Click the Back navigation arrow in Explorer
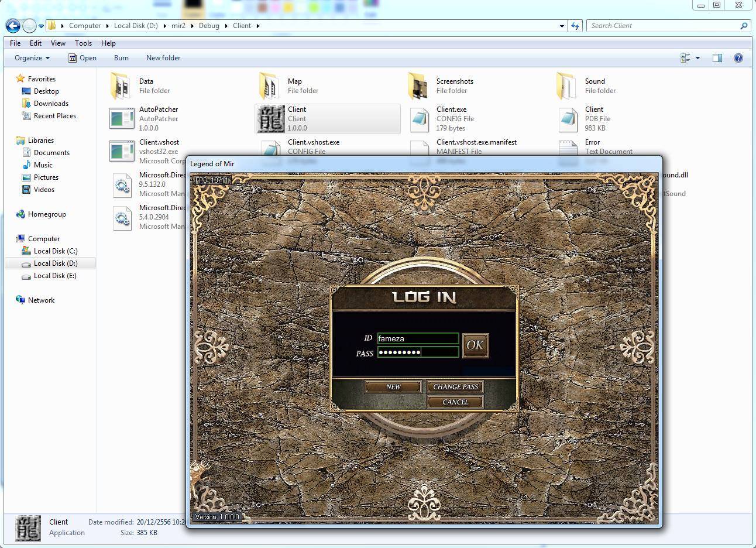This screenshot has width=756, height=548. point(13,26)
